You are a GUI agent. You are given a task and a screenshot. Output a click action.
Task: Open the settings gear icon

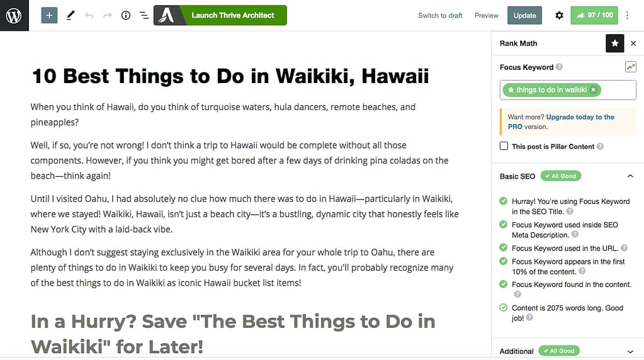point(559,15)
